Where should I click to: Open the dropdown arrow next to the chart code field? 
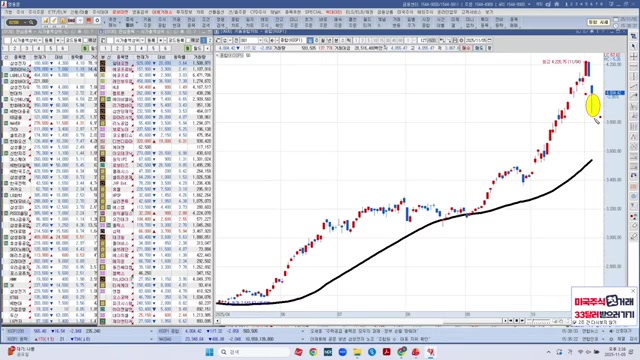[260, 40]
